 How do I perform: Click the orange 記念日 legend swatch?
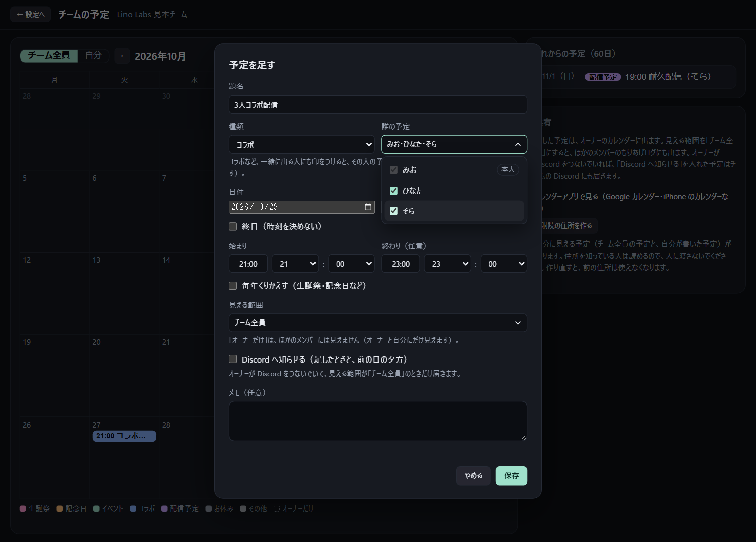pyautogui.click(x=60, y=509)
